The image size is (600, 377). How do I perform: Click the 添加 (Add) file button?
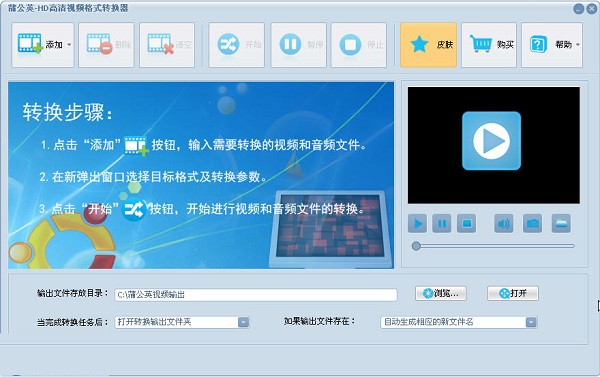(43, 45)
